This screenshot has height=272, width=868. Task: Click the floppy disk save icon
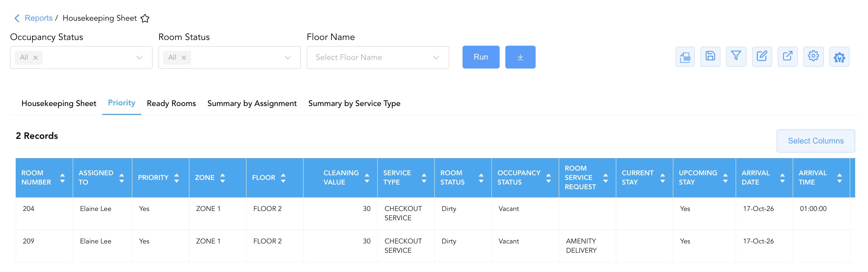tap(710, 57)
